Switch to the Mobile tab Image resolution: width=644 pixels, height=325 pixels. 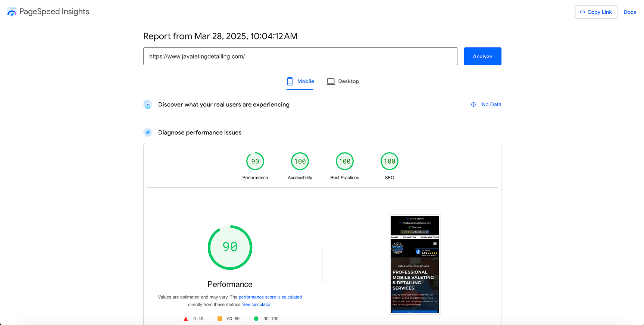point(300,81)
